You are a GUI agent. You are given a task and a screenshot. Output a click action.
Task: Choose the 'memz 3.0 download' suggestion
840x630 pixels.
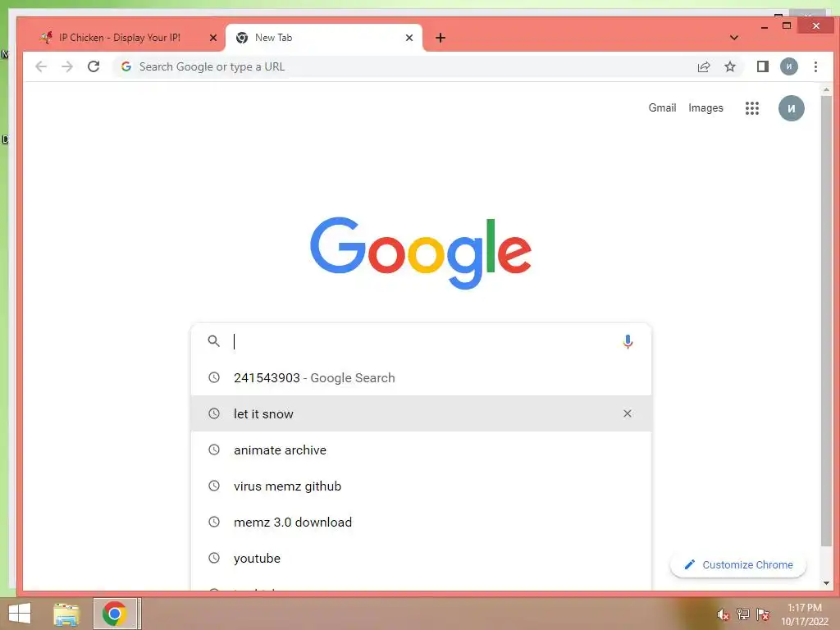pyautogui.click(x=421, y=522)
